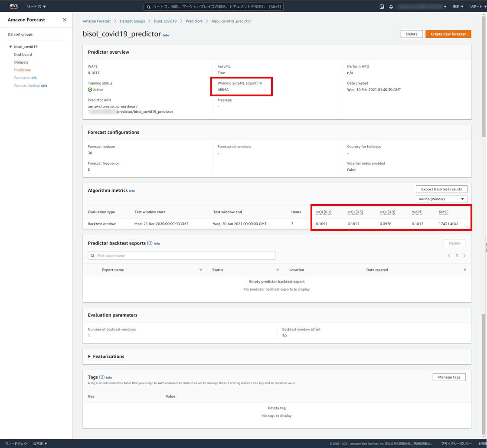Go to next page of backtest exports

(464, 256)
